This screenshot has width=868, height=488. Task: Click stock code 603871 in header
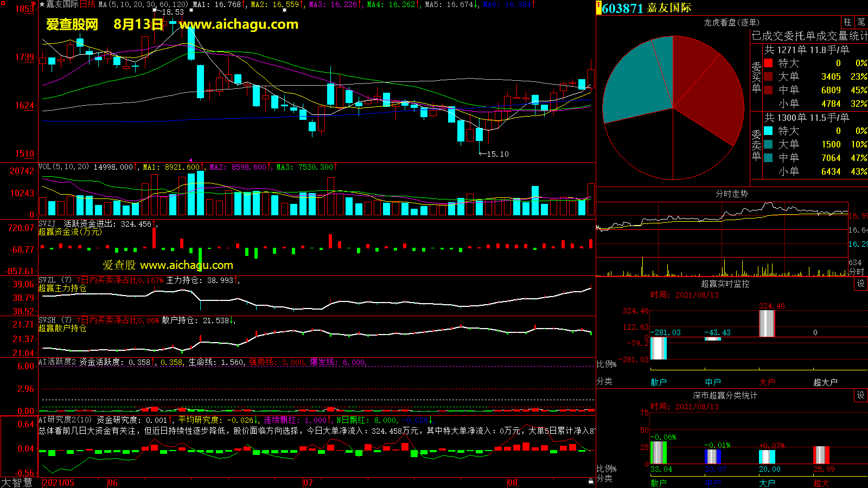622,8
